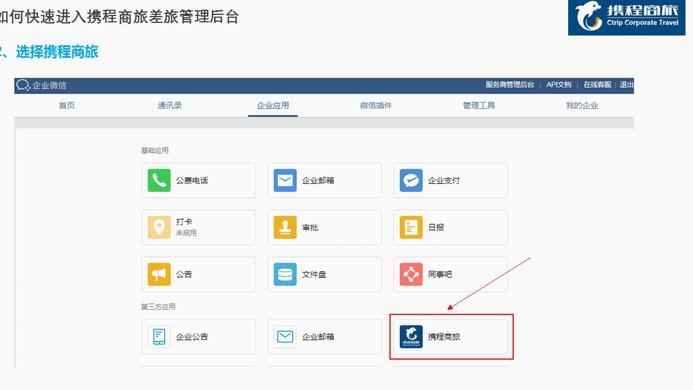The image size is (693, 390).
Task: Click the 基础应用 section heading
Action: click(155, 150)
